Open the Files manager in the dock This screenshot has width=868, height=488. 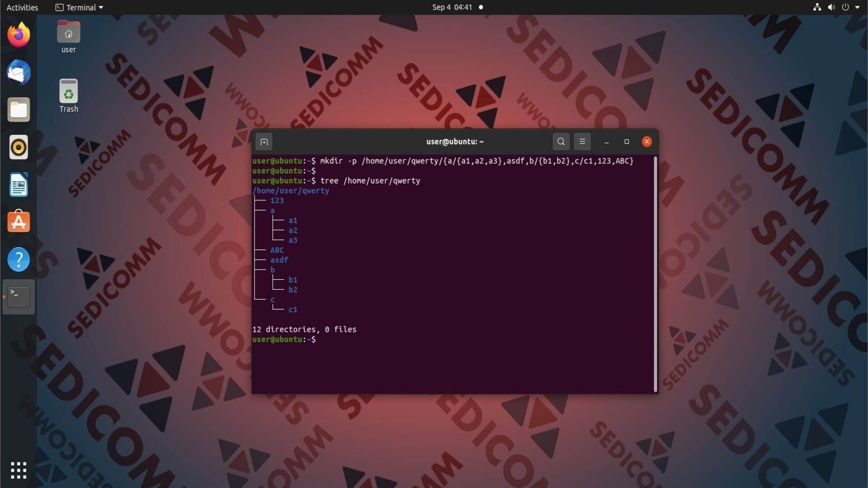19,110
